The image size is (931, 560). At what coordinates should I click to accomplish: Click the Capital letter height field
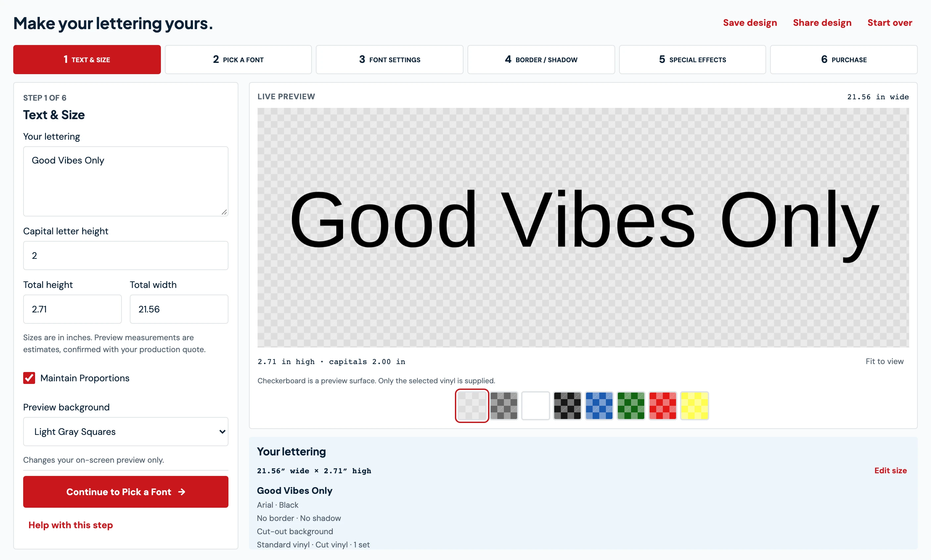(126, 256)
